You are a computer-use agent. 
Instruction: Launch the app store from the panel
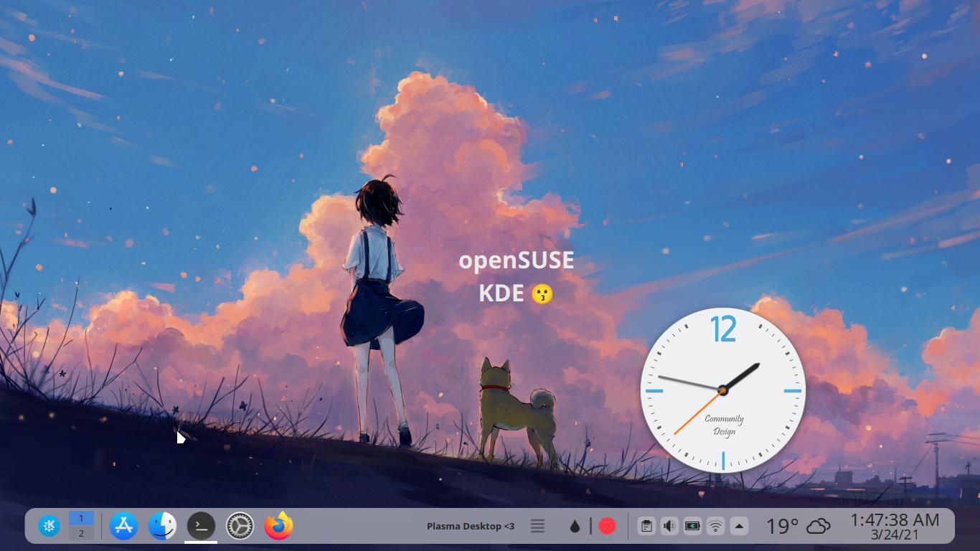124,526
